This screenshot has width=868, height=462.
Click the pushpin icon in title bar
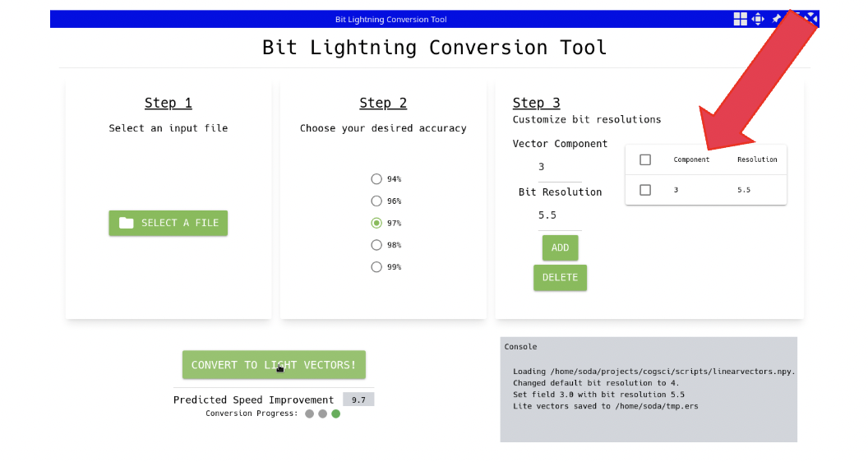click(x=777, y=19)
